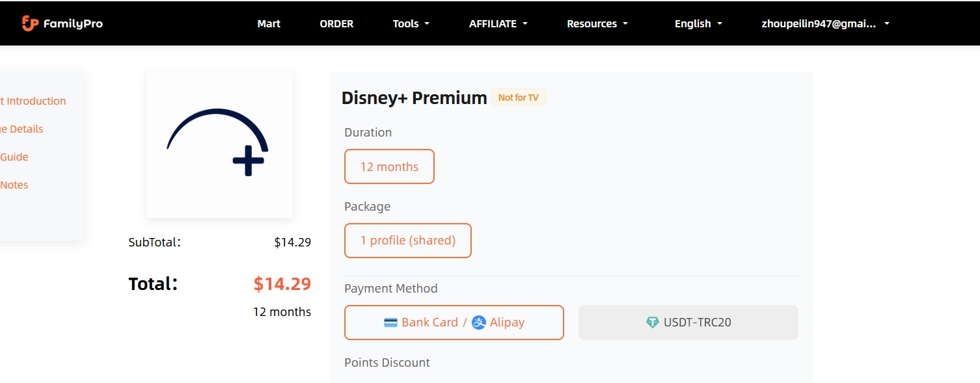Click the bank card icon

(390, 323)
